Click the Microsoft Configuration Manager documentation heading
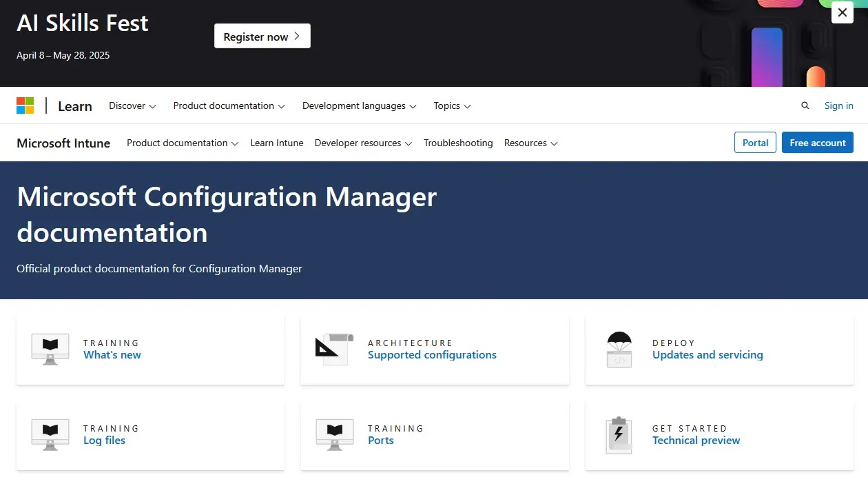This screenshot has height=495, width=868. (x=227, y=214)
